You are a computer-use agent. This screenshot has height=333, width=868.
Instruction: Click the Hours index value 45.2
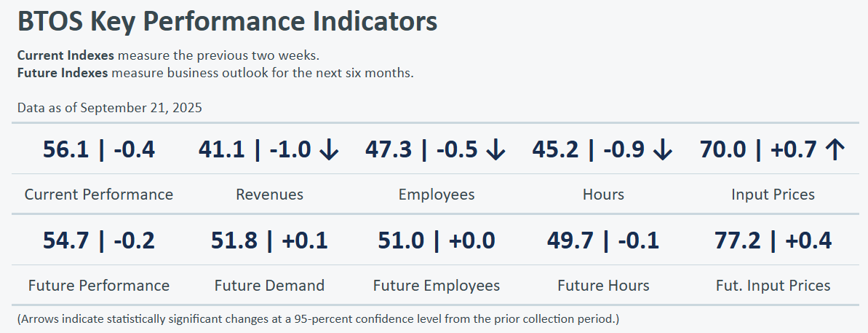coord(556,150)
